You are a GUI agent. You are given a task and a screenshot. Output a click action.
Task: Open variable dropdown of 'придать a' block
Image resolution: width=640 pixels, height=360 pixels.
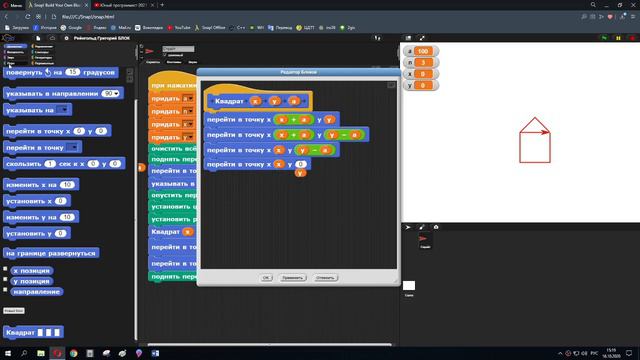(188, 98)
